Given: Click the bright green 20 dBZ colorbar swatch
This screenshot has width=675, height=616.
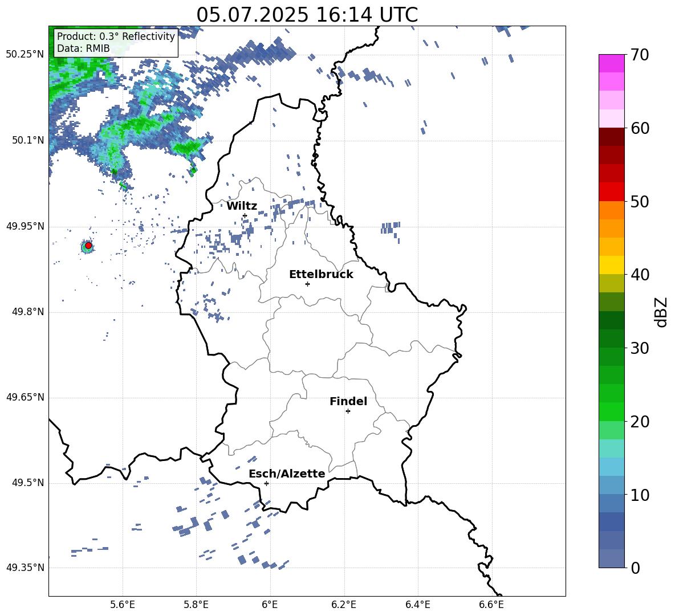Looking at the screenshot, I should (x=612, y=411).
